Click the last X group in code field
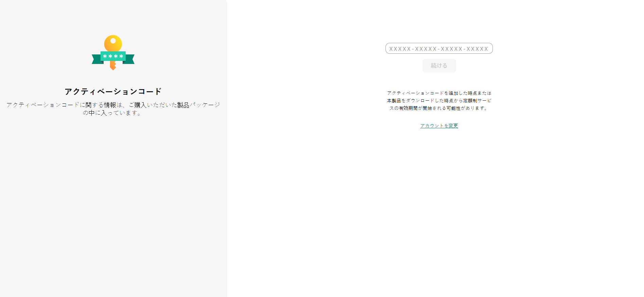 477,49
